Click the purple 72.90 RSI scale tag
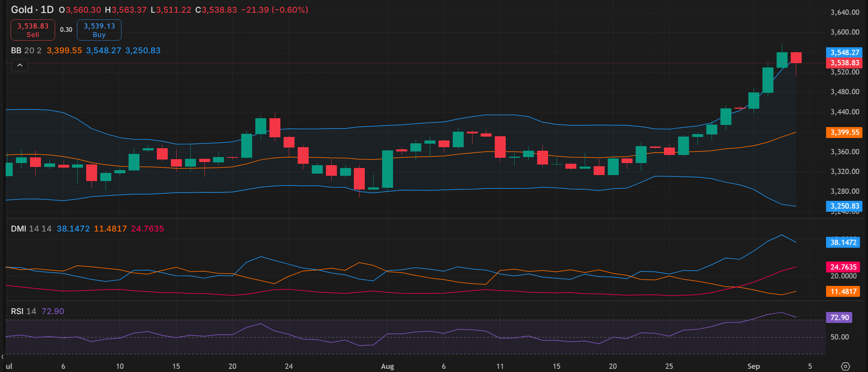The width and height of the screenshot is (868, 372). (x=839, y=318)
